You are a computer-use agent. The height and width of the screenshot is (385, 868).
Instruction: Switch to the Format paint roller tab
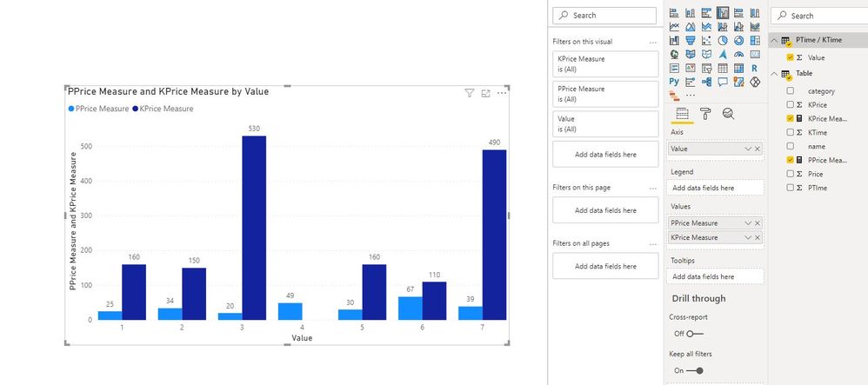[x=705, y=114]
